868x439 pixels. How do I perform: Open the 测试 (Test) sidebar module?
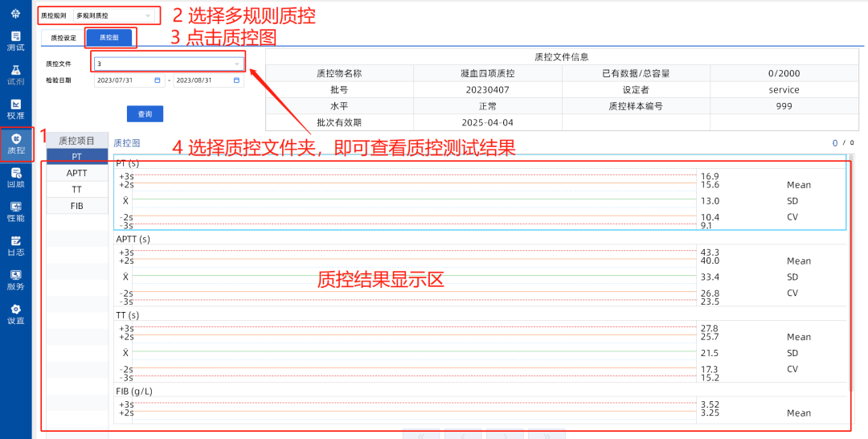(x=16, y=40)
